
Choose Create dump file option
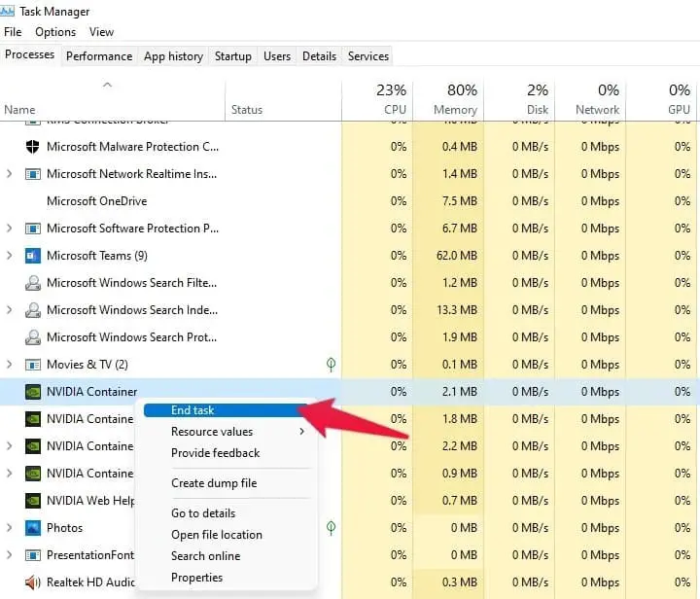(x=214, y=483)
